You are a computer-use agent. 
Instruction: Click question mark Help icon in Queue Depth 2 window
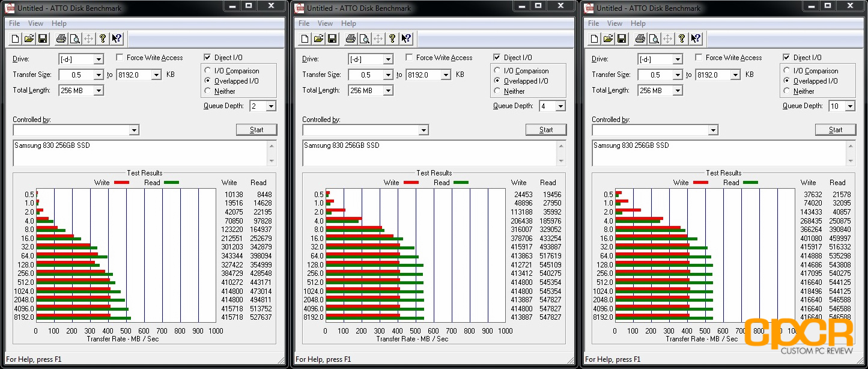pos(102,39)
